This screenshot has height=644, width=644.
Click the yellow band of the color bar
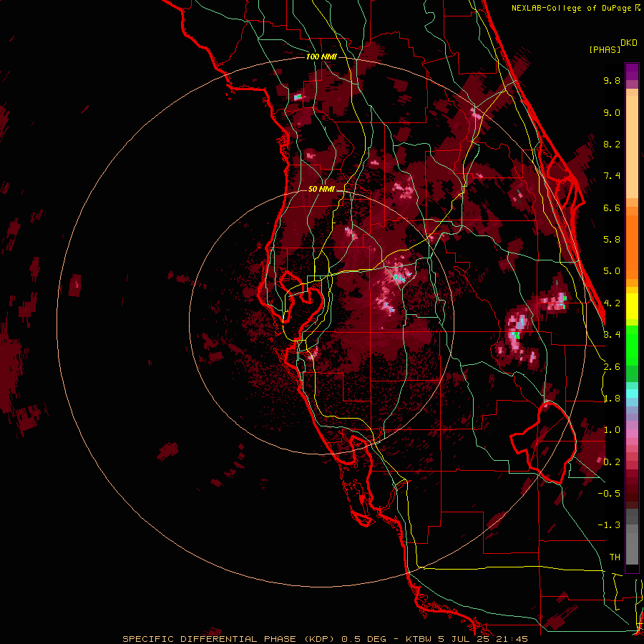click(632, 306)
